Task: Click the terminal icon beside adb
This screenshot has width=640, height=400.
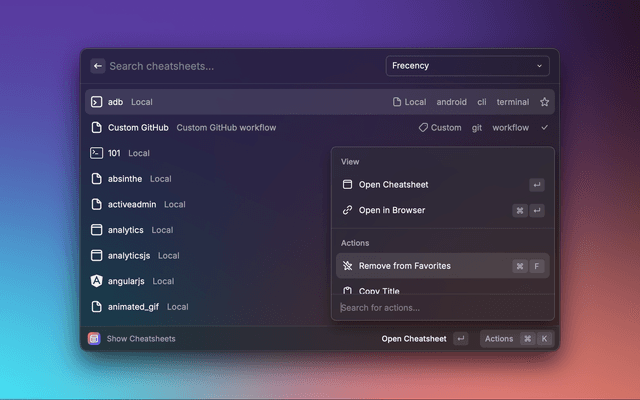Action: click(97, 102)
